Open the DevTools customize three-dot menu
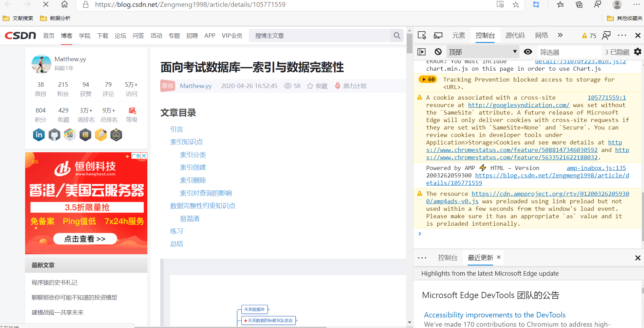 tap(622, 35)
